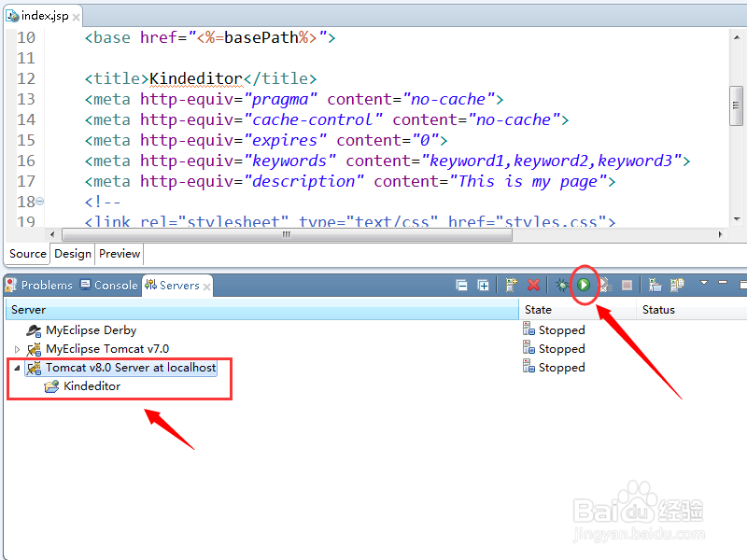Screen dimensions: 747x560
Task: Expand the MyEclipse Tomcat v7.0 node
Action: 17,349
